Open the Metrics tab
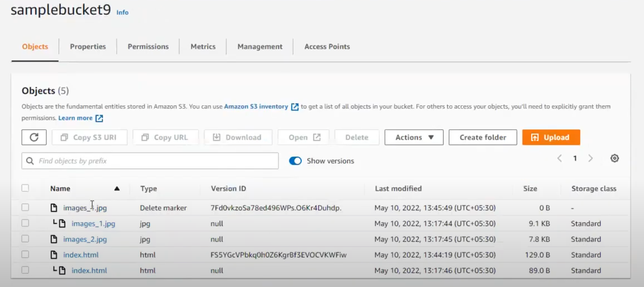 (x=203, y=47)
